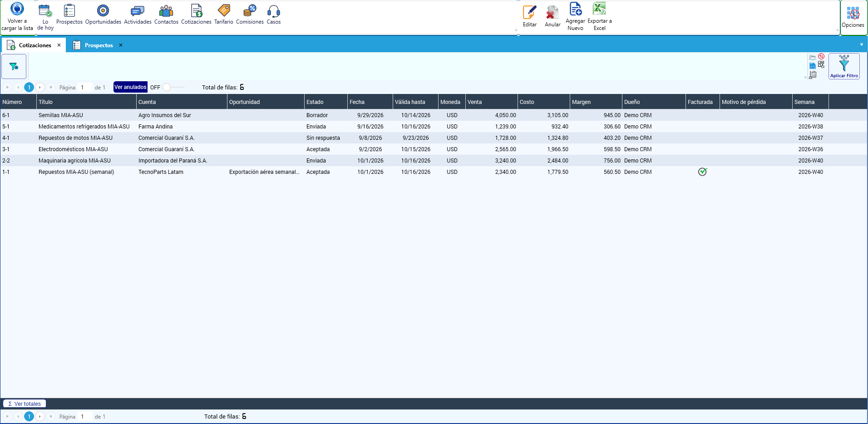Click Agregar Nuevo document icon
The height and width of the screenshot is (424, 868).
576,9
